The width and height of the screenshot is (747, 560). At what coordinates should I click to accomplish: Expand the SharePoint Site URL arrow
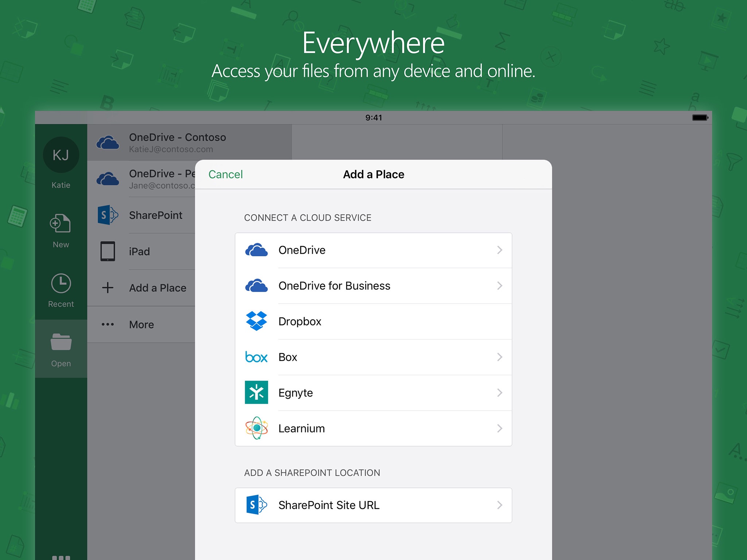(500, 505)
